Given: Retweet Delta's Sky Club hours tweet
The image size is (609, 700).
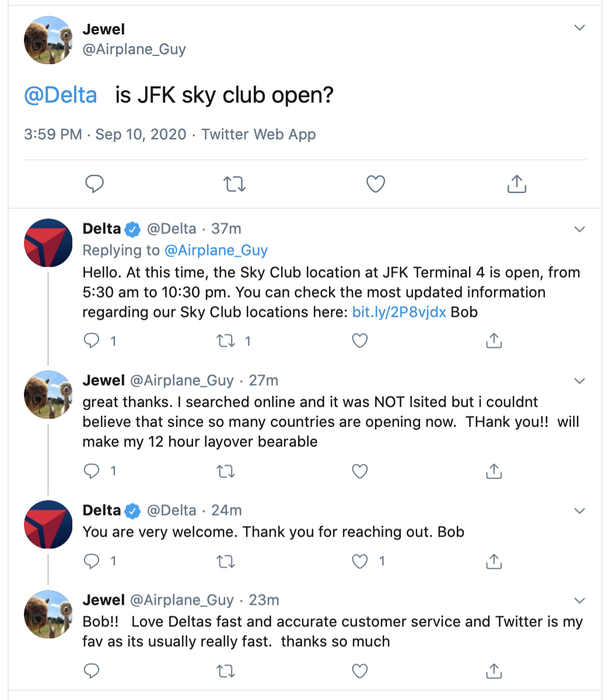Looking at the screenshot, I should coord(226,341).
